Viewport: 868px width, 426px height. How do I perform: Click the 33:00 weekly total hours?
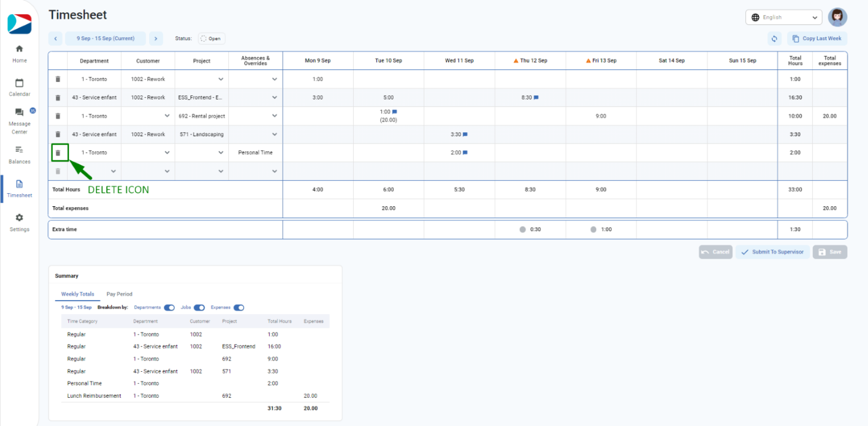[x=795, y=189]
